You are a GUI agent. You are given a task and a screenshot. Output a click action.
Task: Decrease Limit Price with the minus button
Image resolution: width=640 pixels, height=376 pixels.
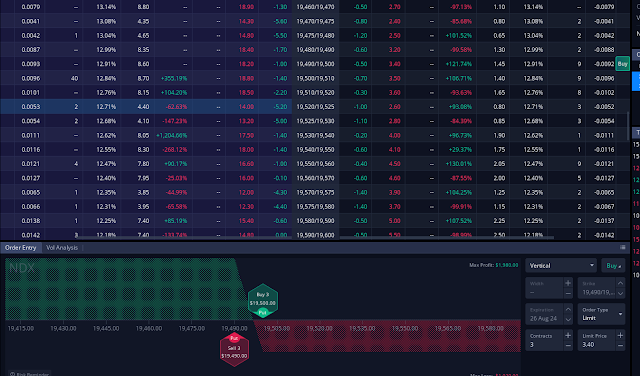click(x=620, y=345)
